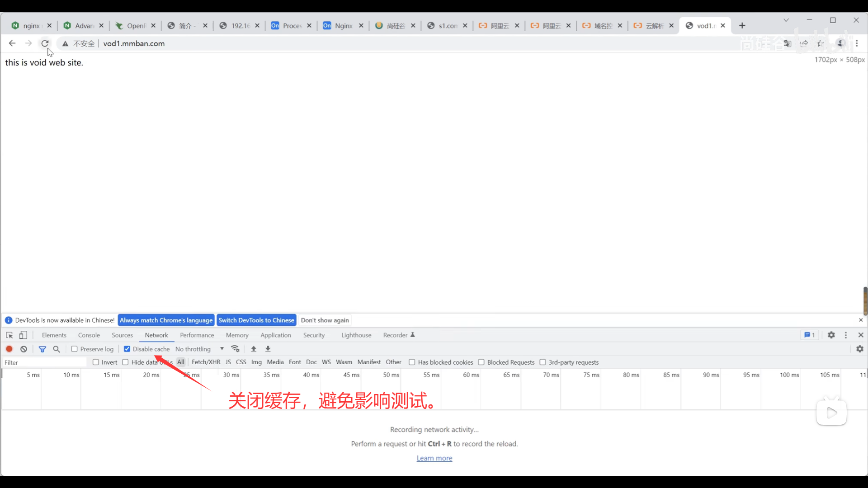Open the network search magnifier

(x=57, y=349)
